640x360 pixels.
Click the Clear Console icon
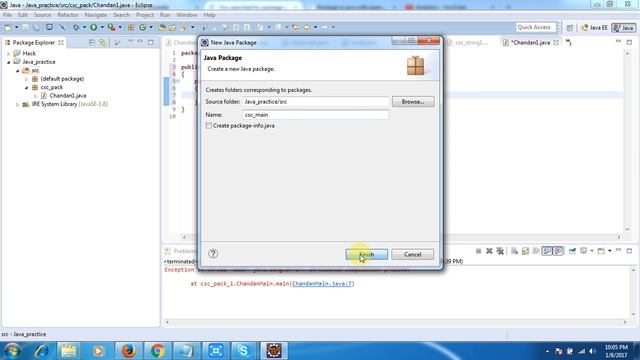tap(514, 251)
